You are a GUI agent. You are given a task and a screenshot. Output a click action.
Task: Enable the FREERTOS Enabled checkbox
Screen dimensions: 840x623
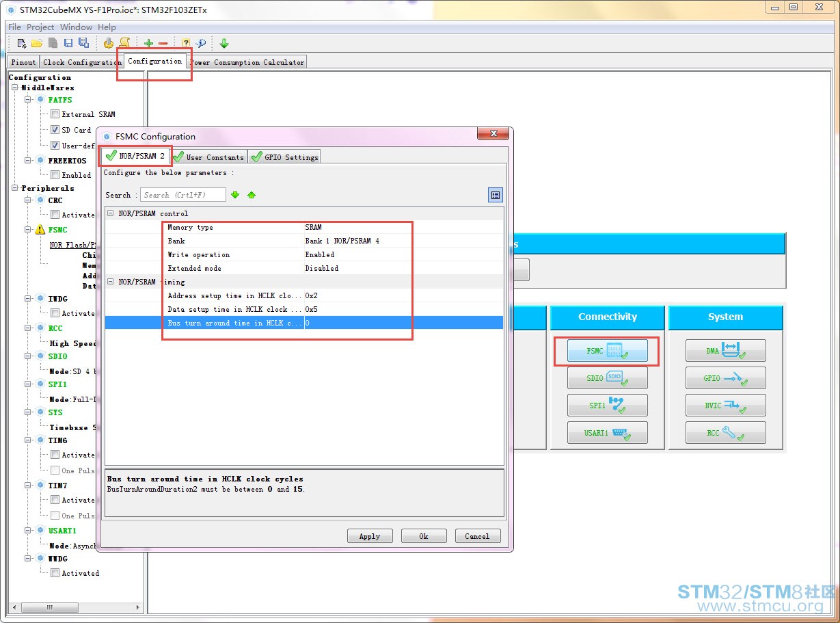click(55, 175)
